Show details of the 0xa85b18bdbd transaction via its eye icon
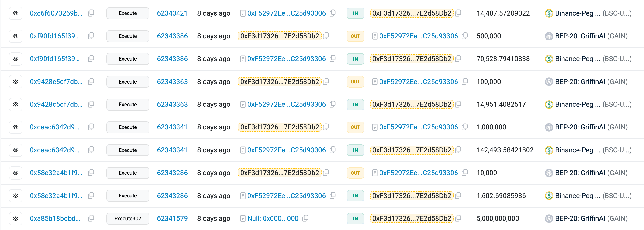Viewport: 644px width, 230px height. pos(15,218)
